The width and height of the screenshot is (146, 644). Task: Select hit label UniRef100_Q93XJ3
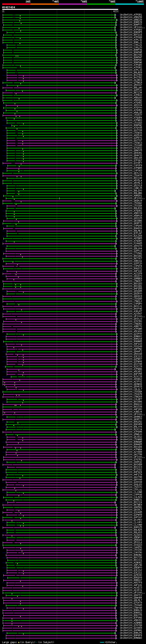[131, 319]
